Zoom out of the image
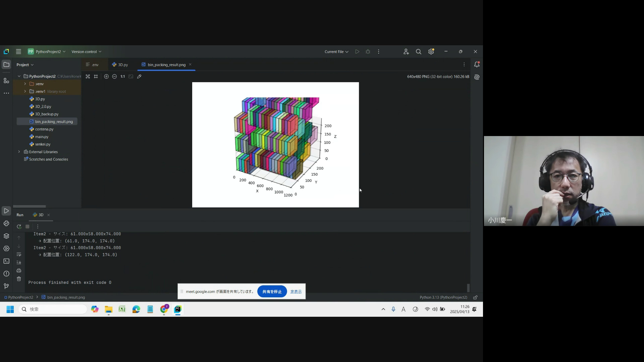Image resolution: width=644 pixels, height=362 pixels. [114, 76]
